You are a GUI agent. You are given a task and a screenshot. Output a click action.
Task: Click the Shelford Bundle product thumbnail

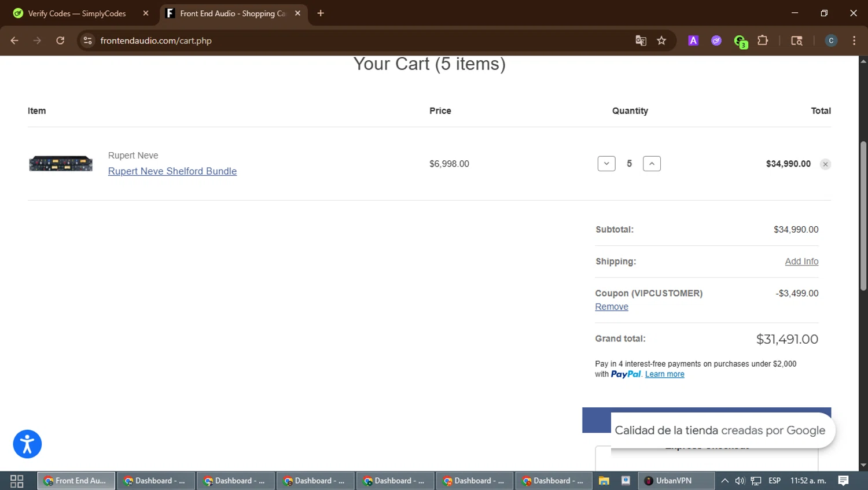(61, 164)
